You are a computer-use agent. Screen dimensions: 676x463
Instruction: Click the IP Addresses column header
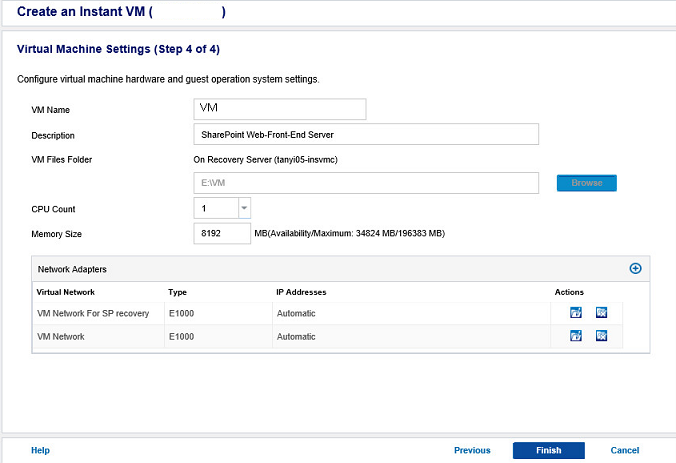(x=301, y=292)
